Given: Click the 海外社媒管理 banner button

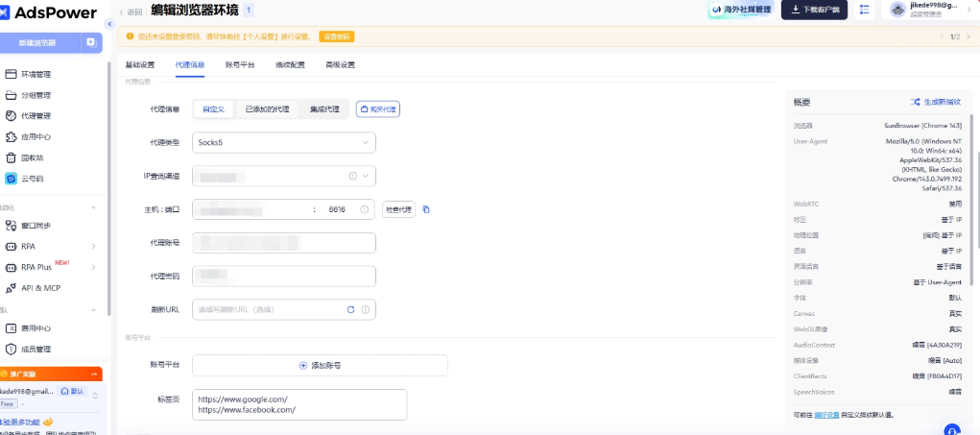Looking at the screenshot, I should pyautogui.click(x=741, y=10).
